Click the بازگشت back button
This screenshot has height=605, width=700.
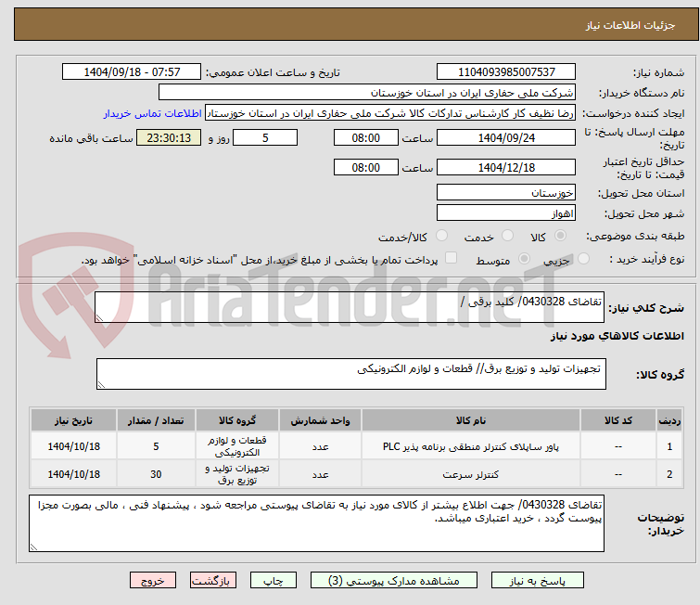[x=212, y=581]
